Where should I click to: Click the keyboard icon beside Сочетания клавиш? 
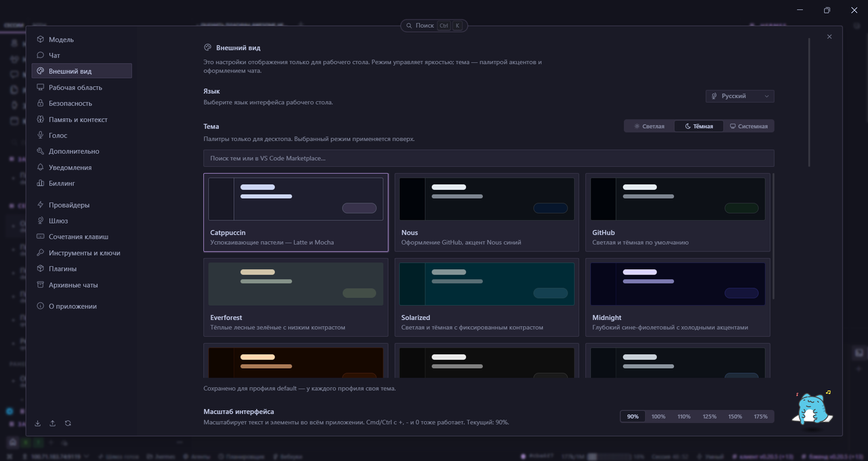(41, 237)
